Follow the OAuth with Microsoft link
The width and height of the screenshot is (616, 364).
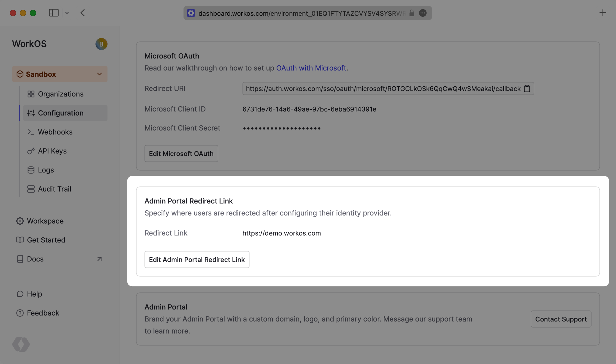pyautogui.click(x=311, y=68)
